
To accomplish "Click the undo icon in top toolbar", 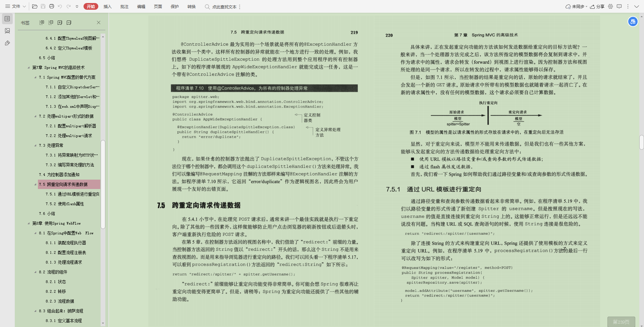I will tap(60, 6).
